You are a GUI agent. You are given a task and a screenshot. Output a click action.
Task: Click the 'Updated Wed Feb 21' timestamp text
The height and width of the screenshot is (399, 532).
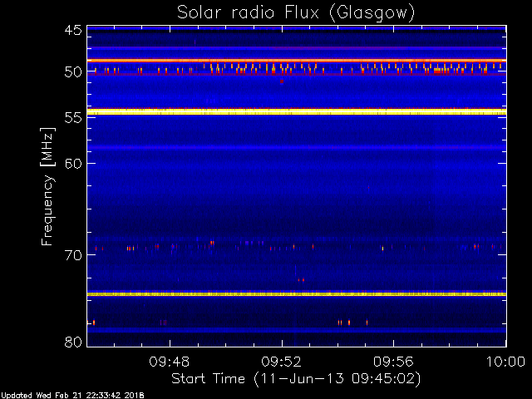click(72, 396)
